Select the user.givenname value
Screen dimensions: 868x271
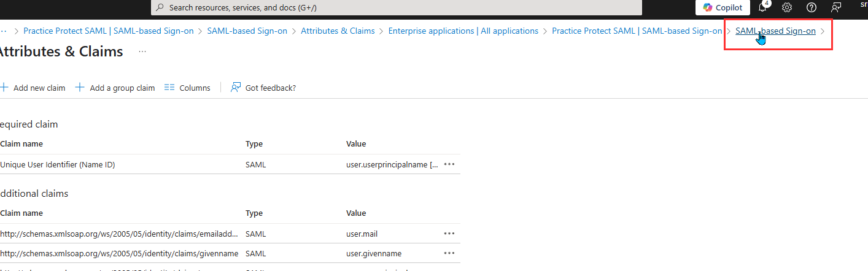[x=374, y=253]
